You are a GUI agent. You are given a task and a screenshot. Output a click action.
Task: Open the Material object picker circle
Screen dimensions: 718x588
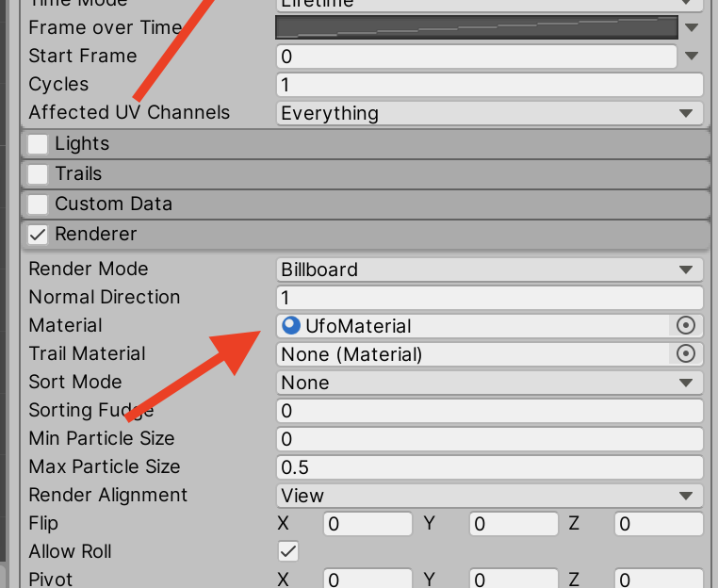pyautogui.click(x=686, y=325)
